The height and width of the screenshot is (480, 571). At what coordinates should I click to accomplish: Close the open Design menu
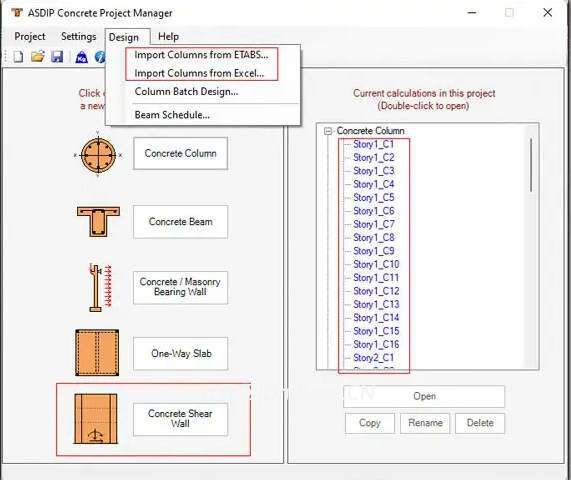(124, 37)
